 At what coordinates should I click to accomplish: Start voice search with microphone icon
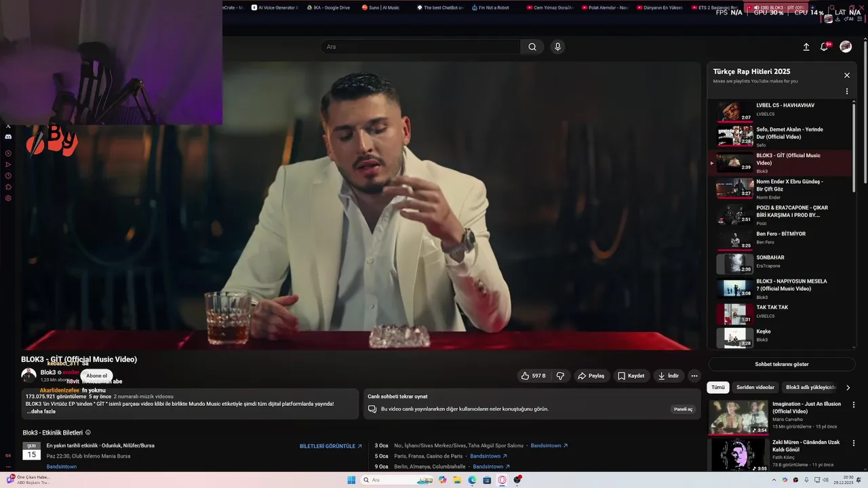click(557, 47)
